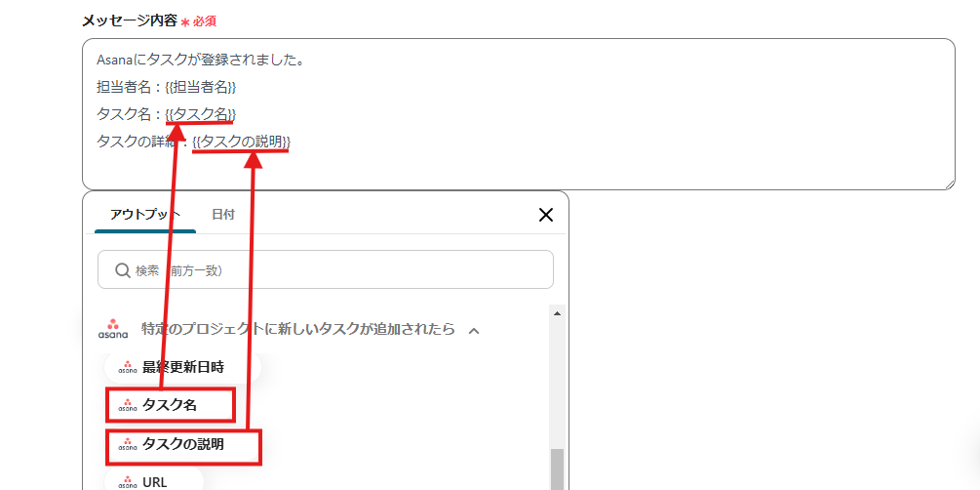Select the {{担当者名}} token in the message
This screenshot has width=980, height=490.
point(201,87)
